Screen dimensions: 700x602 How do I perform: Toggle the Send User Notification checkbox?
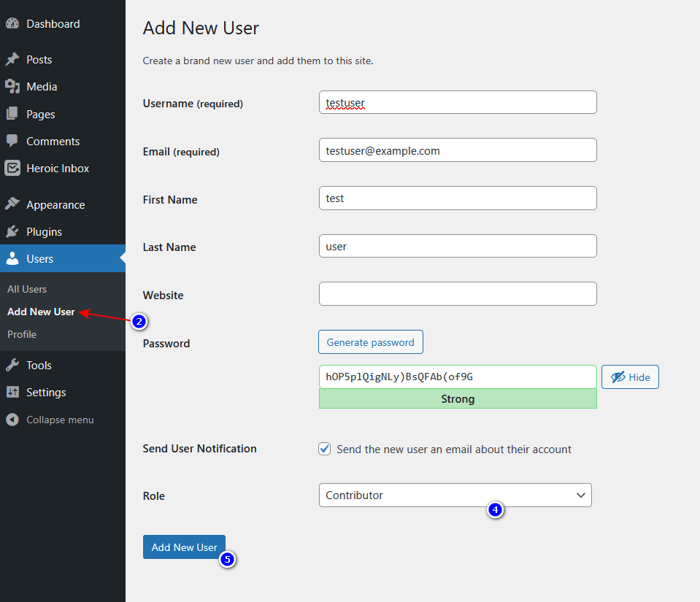[x=325, y=449]
